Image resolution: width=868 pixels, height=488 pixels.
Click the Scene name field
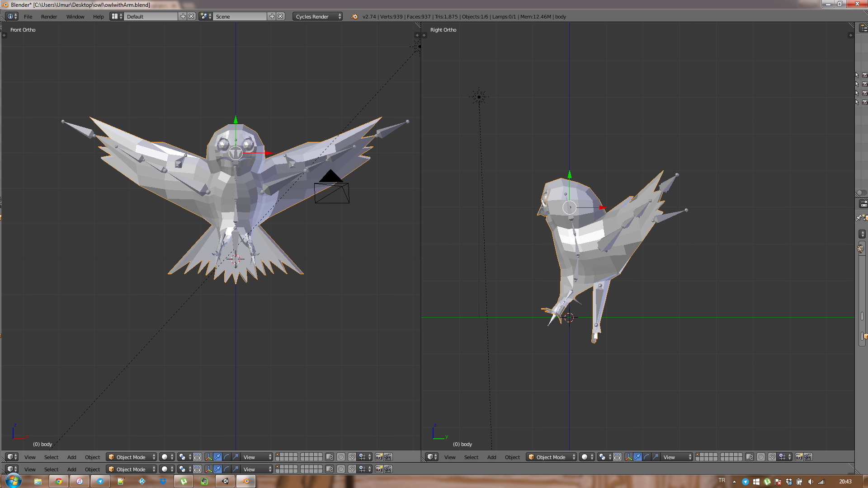pos(240,16)
